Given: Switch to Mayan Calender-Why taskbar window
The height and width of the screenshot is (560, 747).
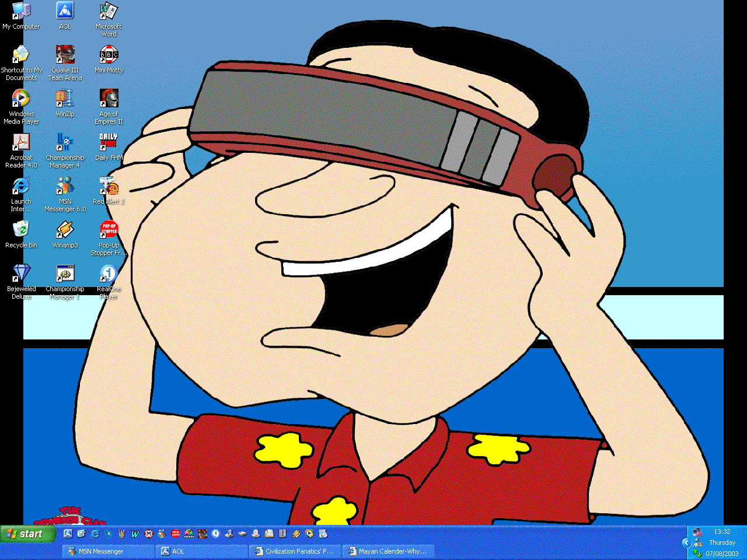Looking at the screenshot, I should click(389, 551).
